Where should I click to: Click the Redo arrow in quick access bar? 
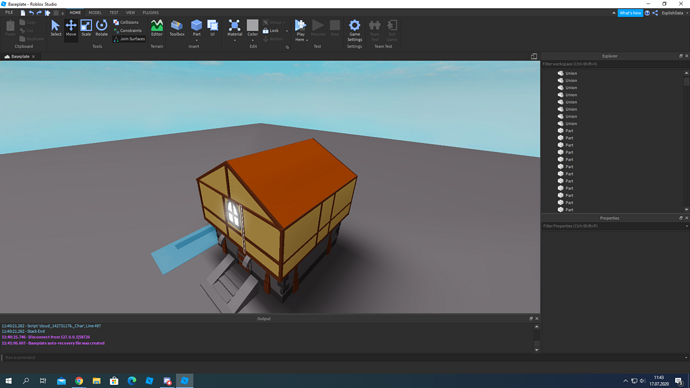[39, 13]
